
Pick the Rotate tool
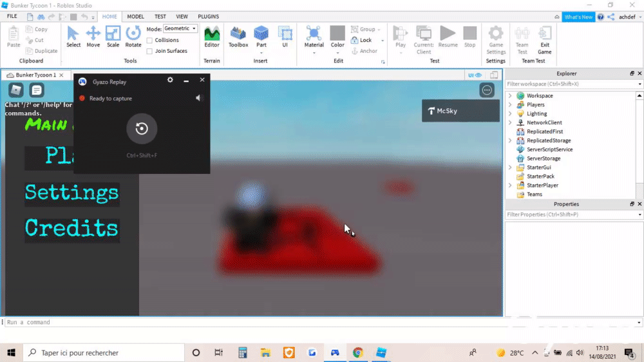coord(133,37)
